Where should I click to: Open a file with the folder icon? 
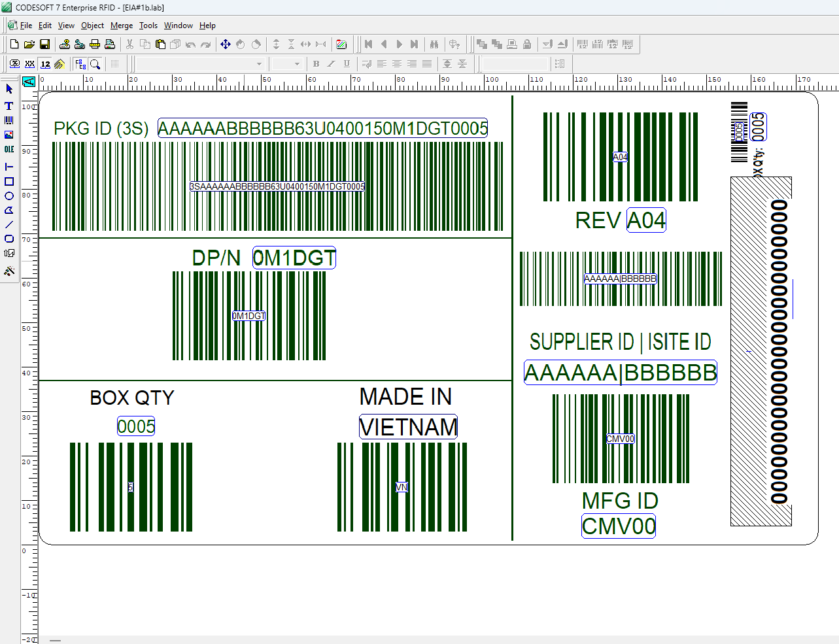tap(29, 44)
